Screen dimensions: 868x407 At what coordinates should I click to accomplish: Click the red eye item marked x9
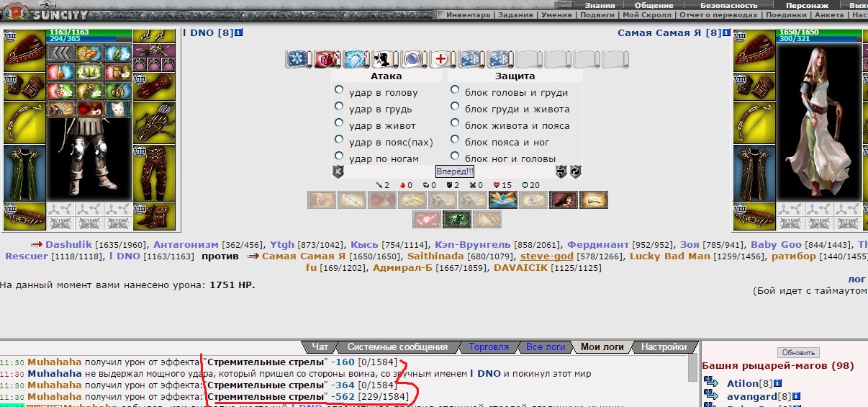(x=89, y=109)
